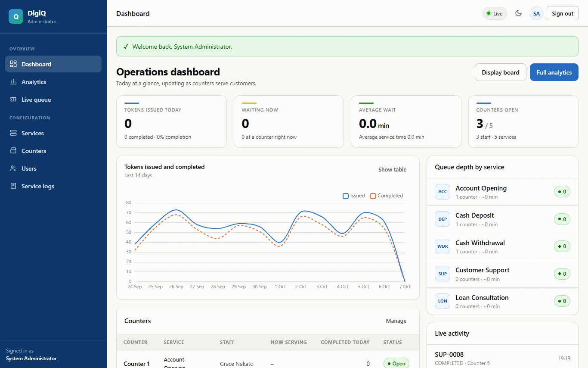This screenshot has width=588, height=368.
Task: Click the Counters Open value 3
Action: coord(480,124)
